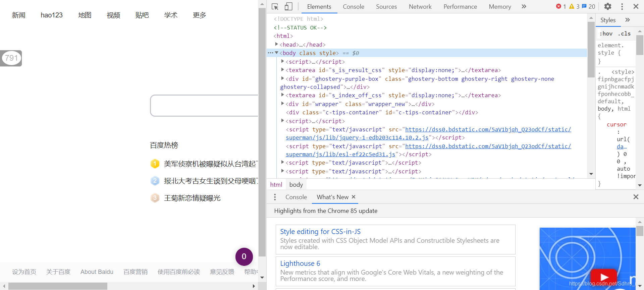Open the 更多 navigation menu
Viewport: 644px width, 290px height.
199,15
